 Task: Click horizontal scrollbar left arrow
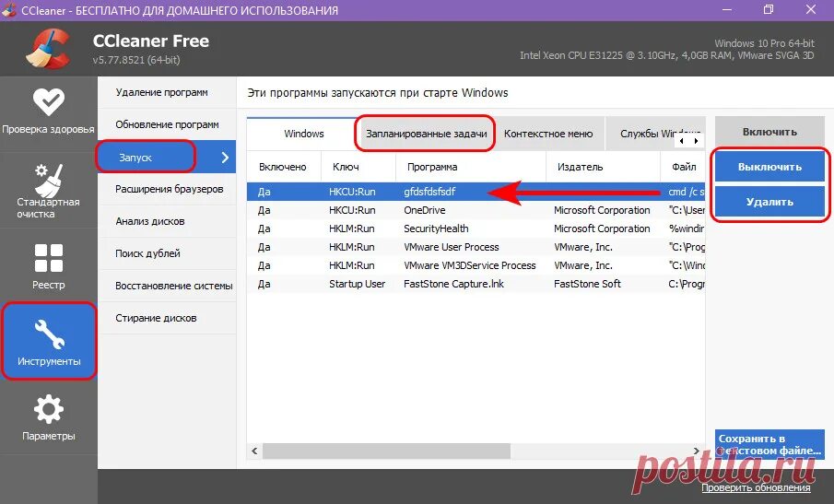click(254, 451)
